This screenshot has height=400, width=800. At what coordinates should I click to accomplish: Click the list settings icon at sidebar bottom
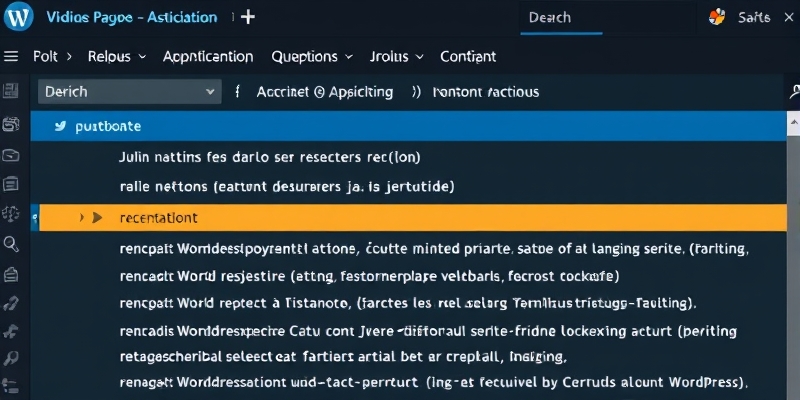point(11,386)
